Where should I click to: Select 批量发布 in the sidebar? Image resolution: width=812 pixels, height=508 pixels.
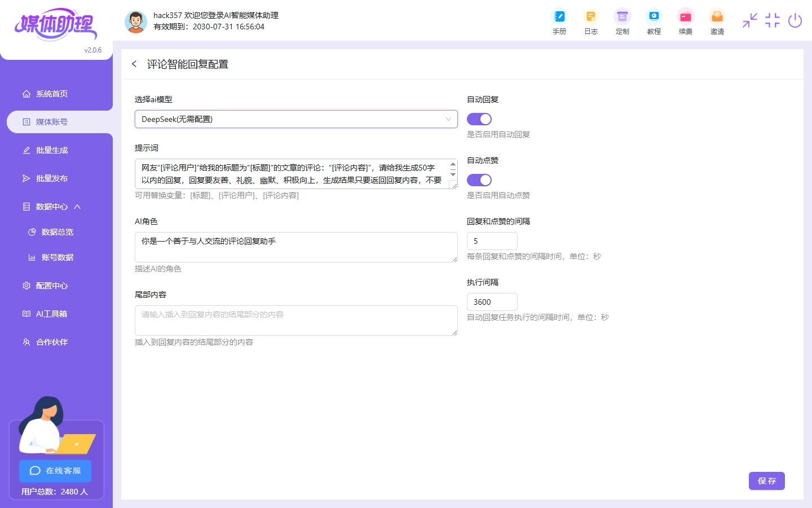(52, 178)
